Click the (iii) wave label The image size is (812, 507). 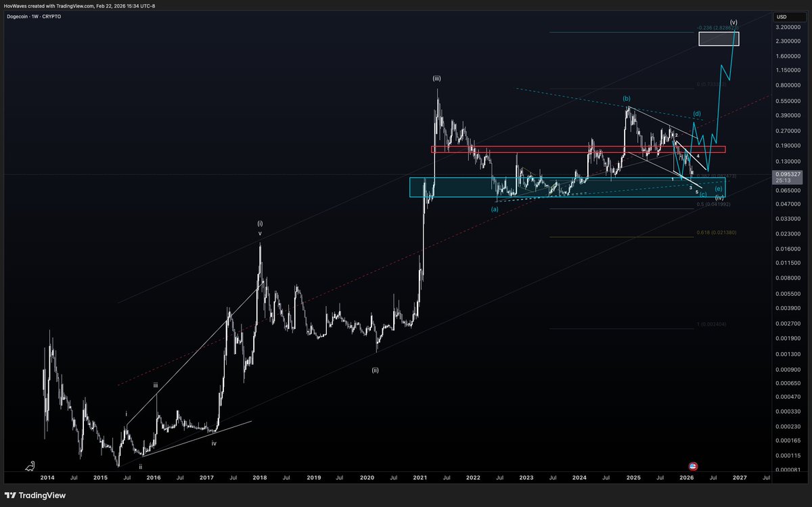pos(437,79)
